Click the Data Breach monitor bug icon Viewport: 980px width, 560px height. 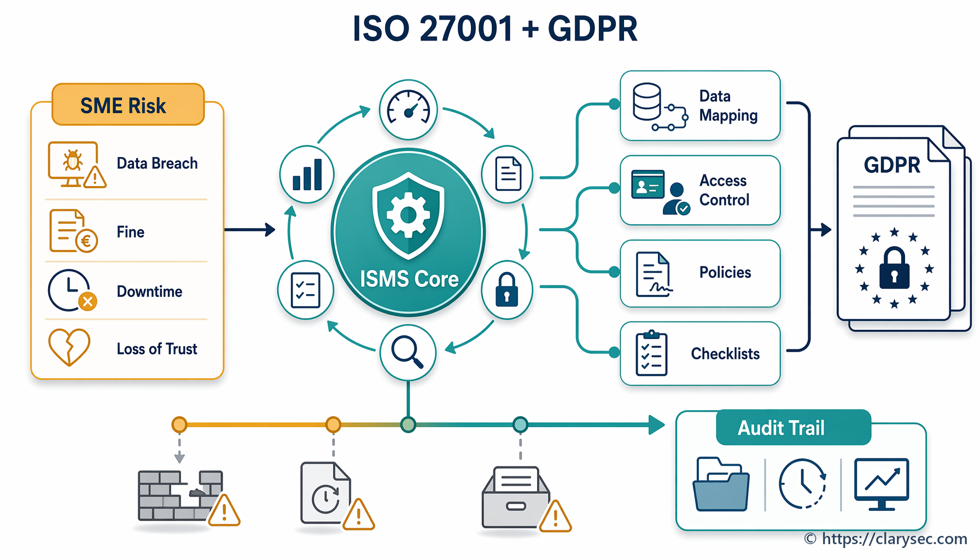tap(77, 165)
